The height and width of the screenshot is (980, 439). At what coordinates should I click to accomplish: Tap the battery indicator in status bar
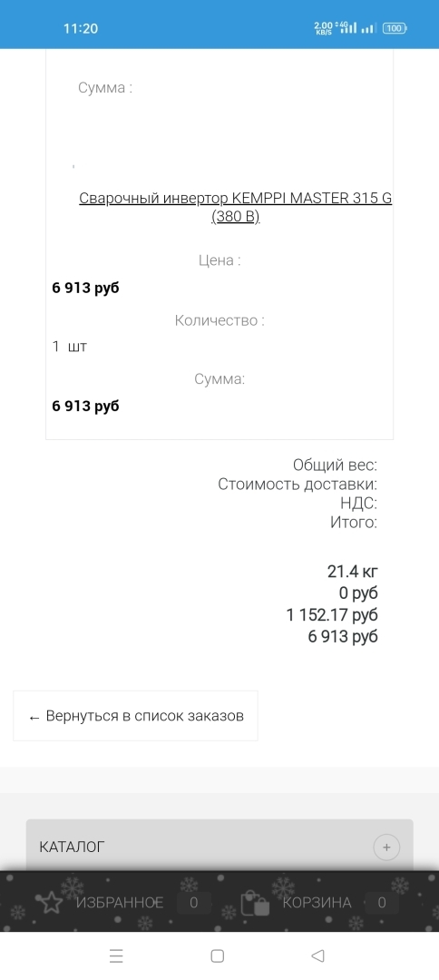394,28
